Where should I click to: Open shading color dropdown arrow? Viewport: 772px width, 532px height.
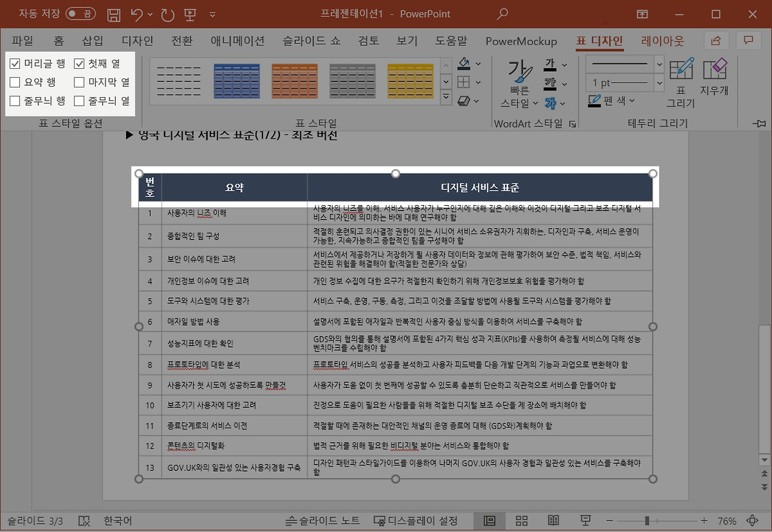[x=478, y=63]
